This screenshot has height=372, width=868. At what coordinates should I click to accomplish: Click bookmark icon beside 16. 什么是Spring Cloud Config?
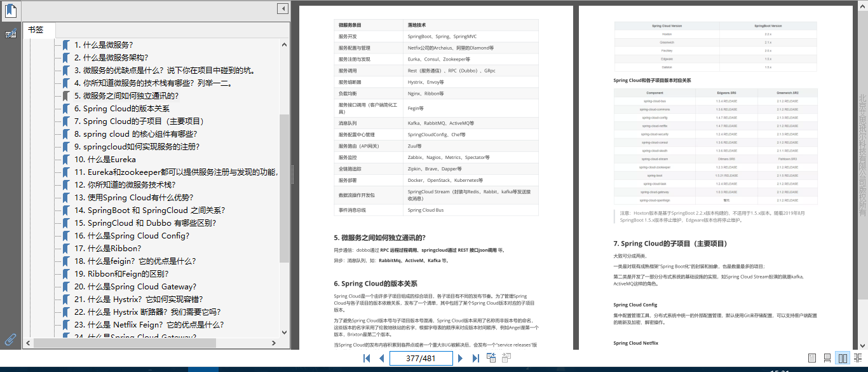65,236
